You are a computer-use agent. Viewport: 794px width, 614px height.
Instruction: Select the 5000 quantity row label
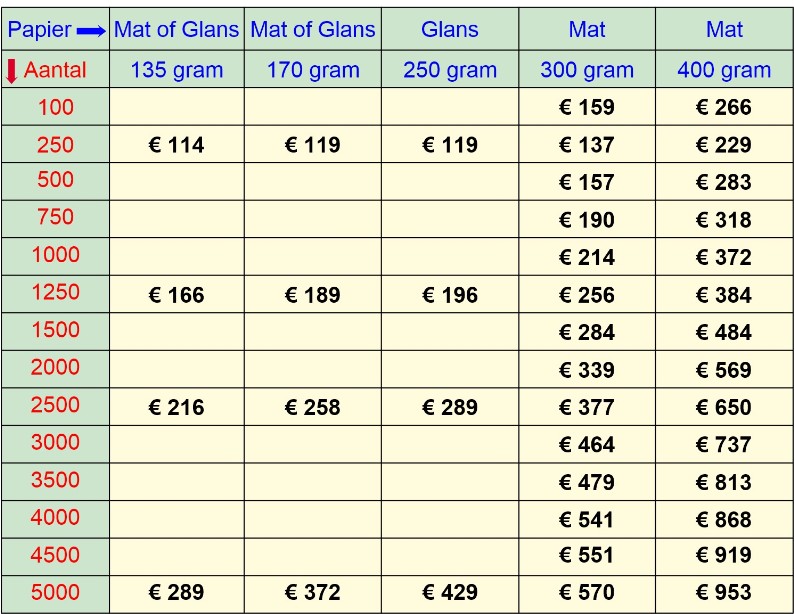pyautogui.click(x=55, y=592)
